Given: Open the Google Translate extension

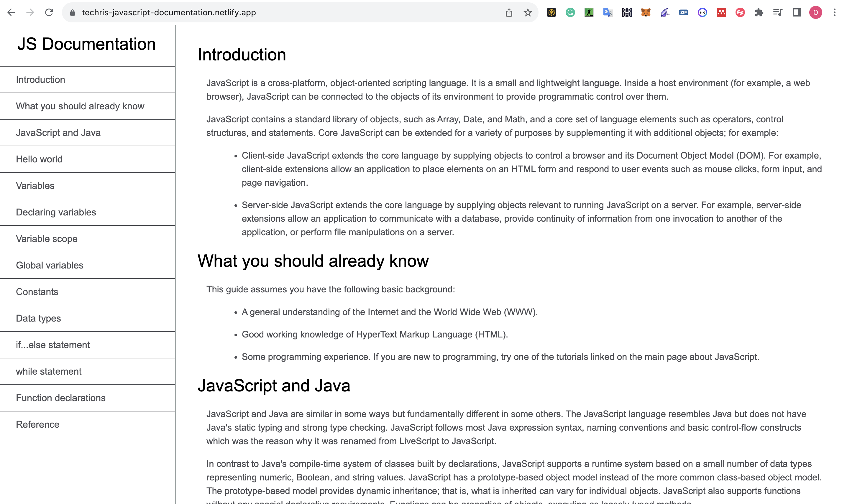Looking at the screenshot, I should point(608,13).
